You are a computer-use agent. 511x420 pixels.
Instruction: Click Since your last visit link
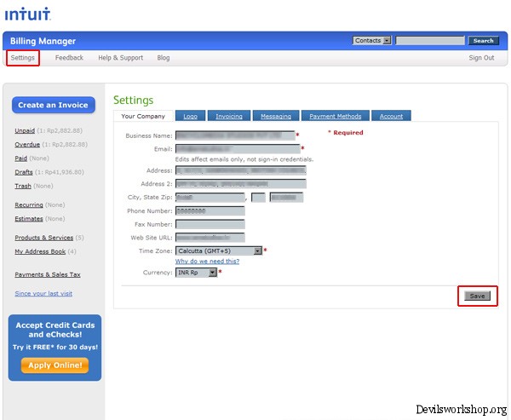coord(43,293)
